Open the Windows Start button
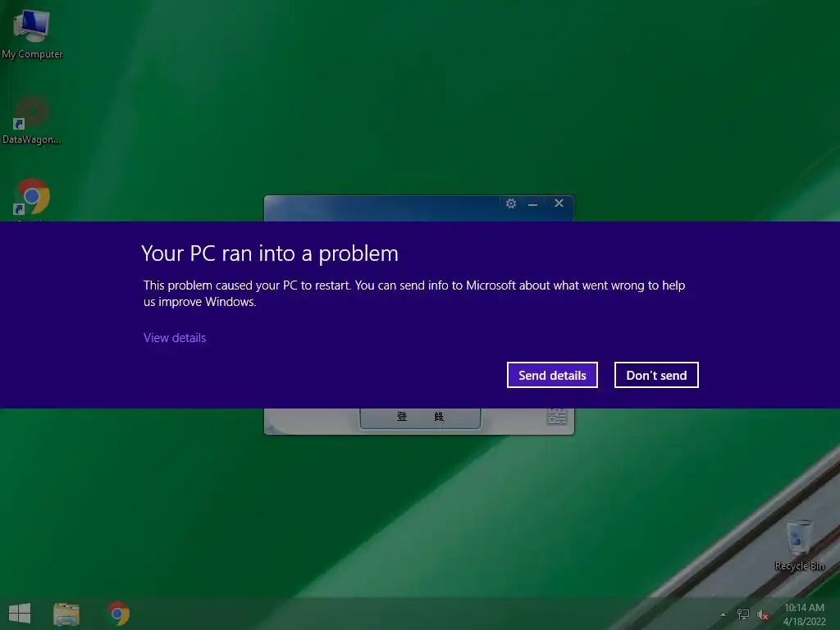The image size is (840, 630). [20, 613]
